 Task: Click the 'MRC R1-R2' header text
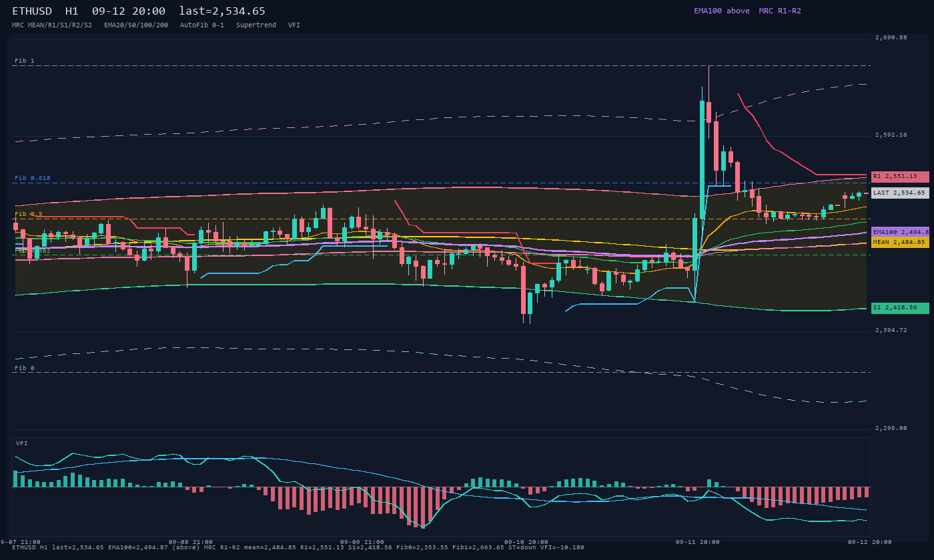pos(780,11)
